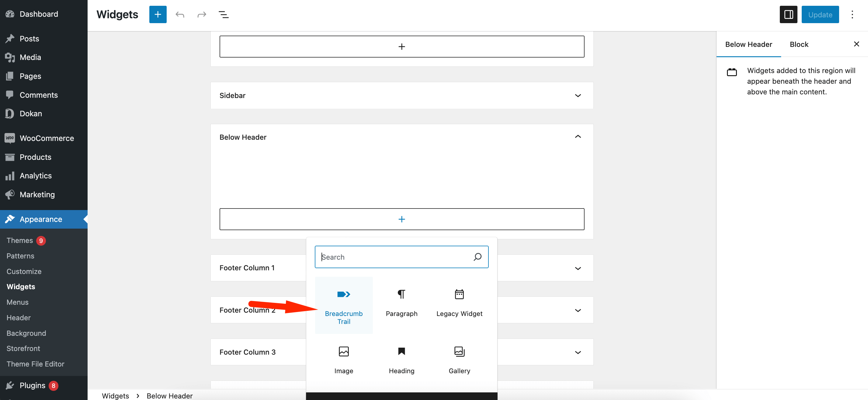The width and height of the screenshot is (868, 400).
Task: Undo the last change
Action: click(180, 15)
